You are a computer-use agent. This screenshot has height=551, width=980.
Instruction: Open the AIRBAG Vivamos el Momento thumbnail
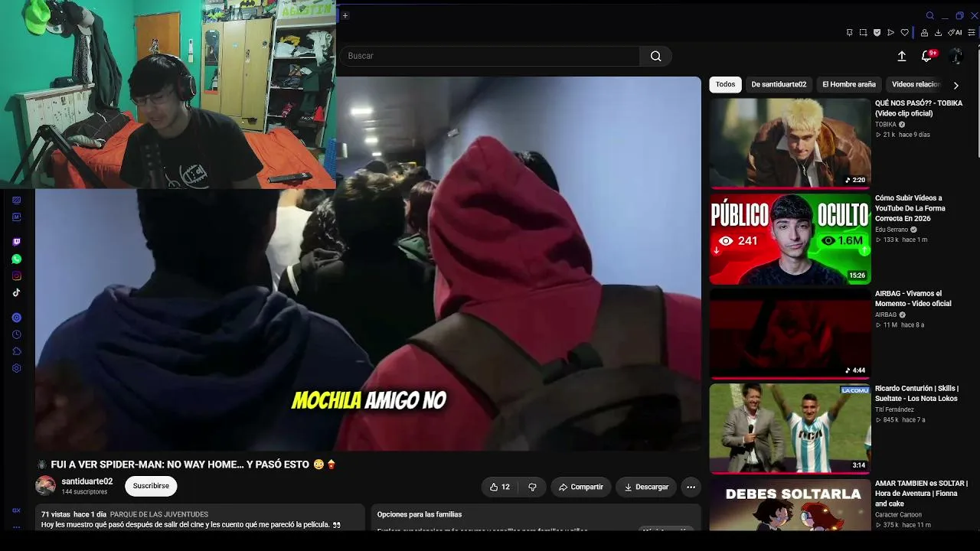(790, 333)
